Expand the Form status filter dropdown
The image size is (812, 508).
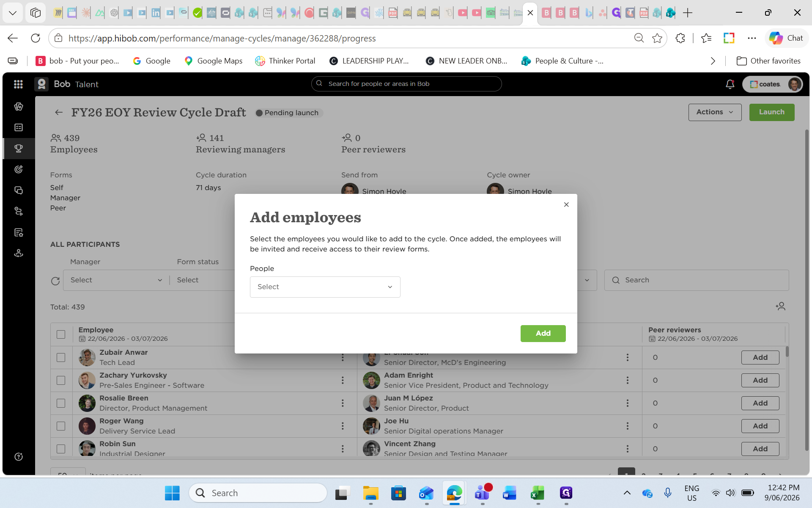tap(205, 280)
